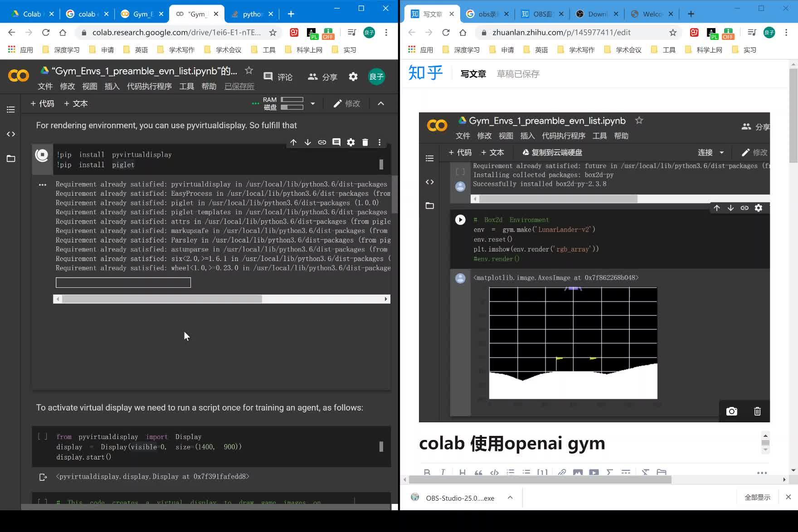Open Colab settings gear in the header

353,77
